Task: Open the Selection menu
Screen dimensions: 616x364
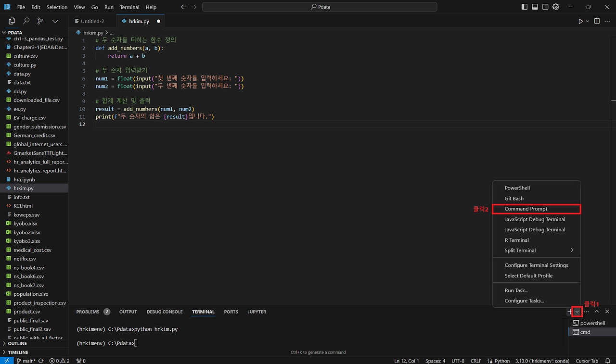Action: coord(57,7)
